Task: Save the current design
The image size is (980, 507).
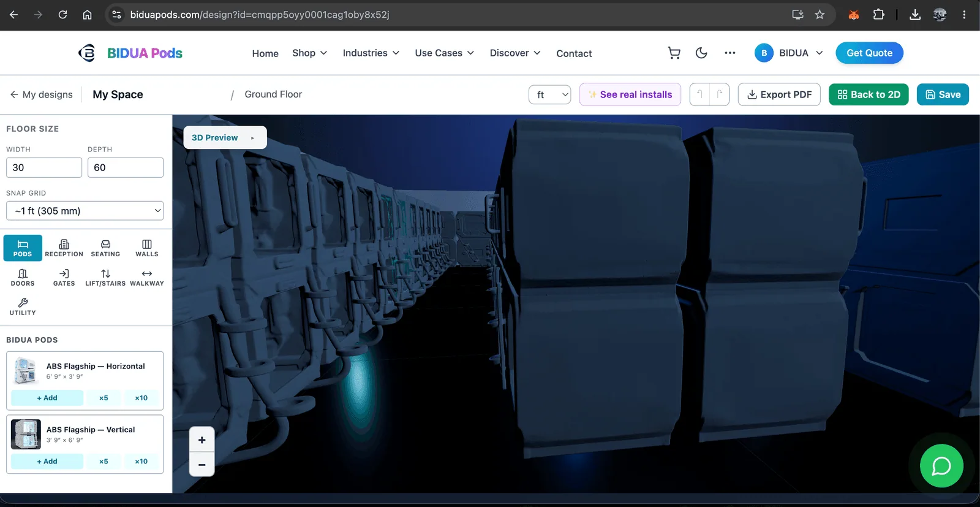Action: [943, 94]
